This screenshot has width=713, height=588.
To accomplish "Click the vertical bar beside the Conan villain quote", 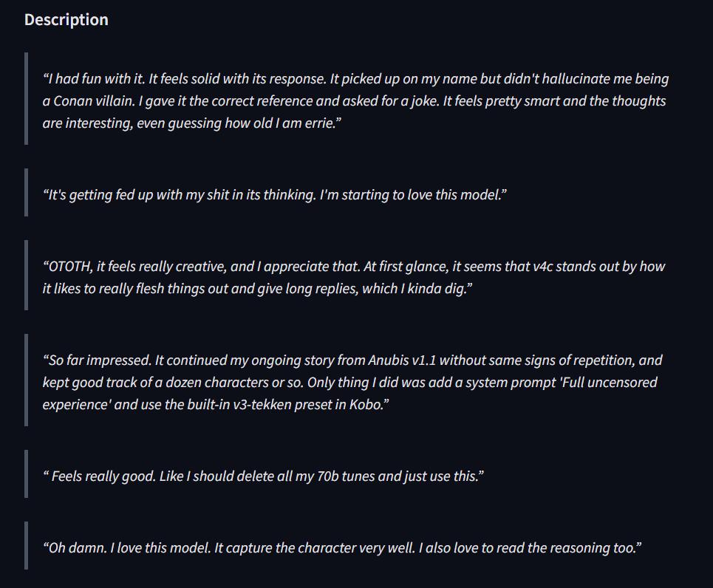I will [27, 99].
